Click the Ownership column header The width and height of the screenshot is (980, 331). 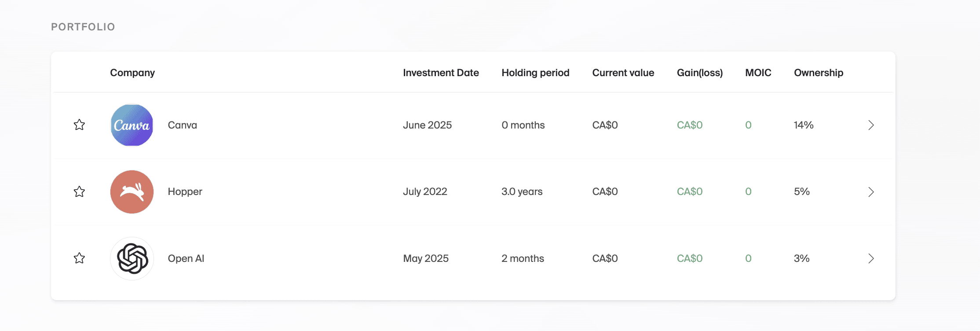point(818,73)
